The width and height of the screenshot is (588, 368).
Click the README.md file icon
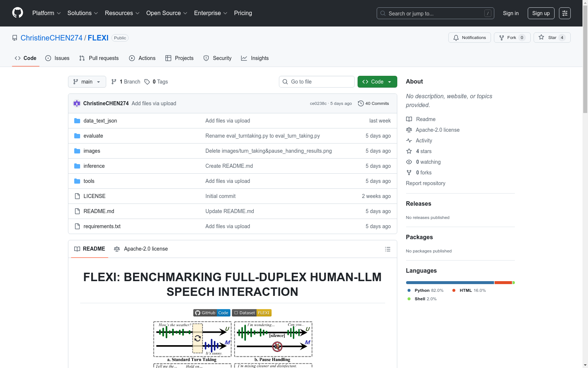click(x=77, y=211)
